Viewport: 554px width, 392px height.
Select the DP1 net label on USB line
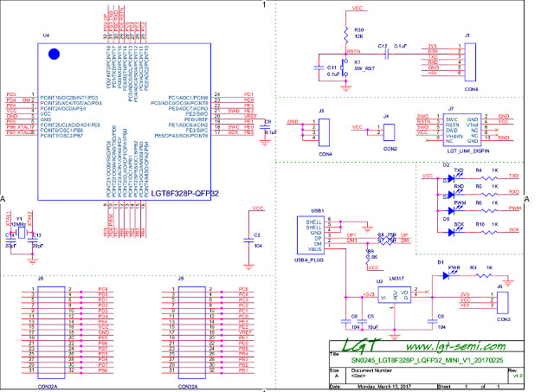[351, 235]
